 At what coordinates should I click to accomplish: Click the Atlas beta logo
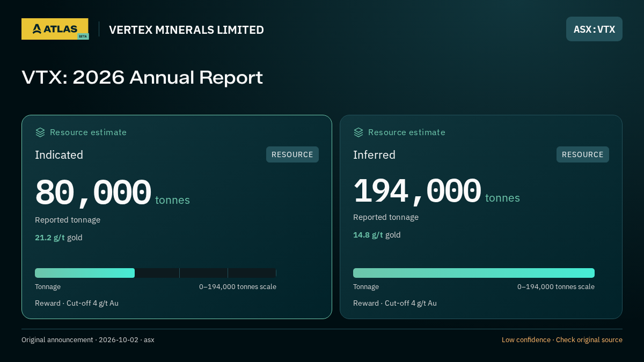click(55, 29)
